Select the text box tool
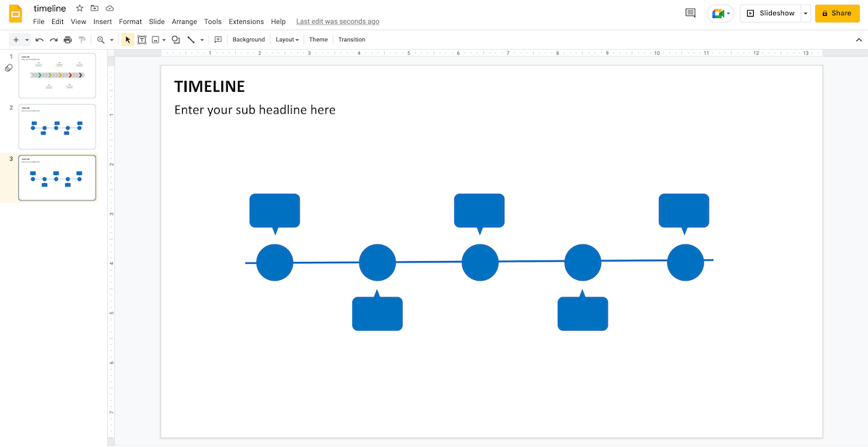The image size is (868, 447). 142,40
